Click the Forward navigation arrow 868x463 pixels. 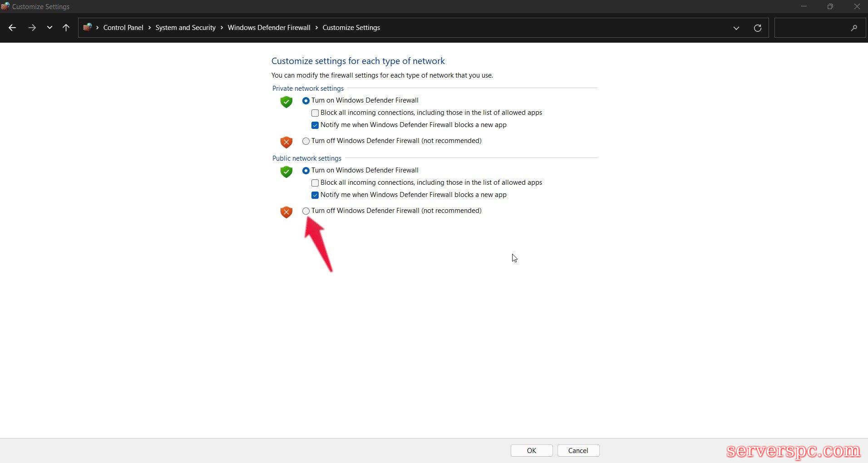32,28
